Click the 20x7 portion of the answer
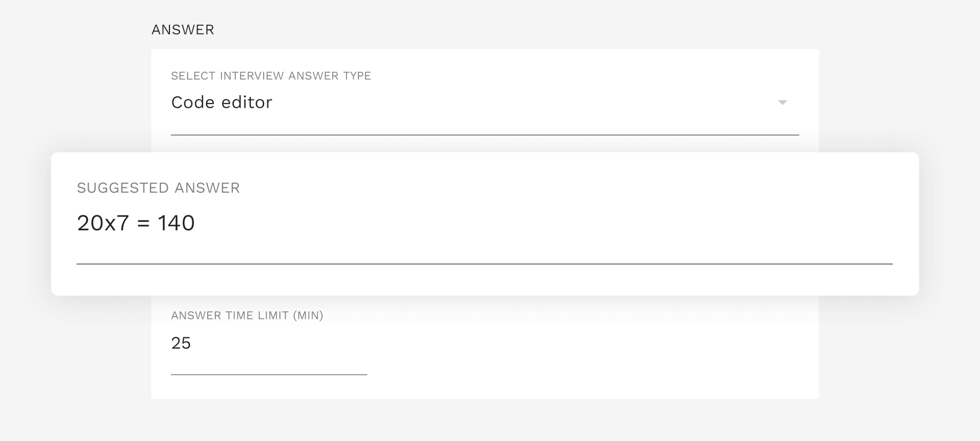 [x=103, y=223]
